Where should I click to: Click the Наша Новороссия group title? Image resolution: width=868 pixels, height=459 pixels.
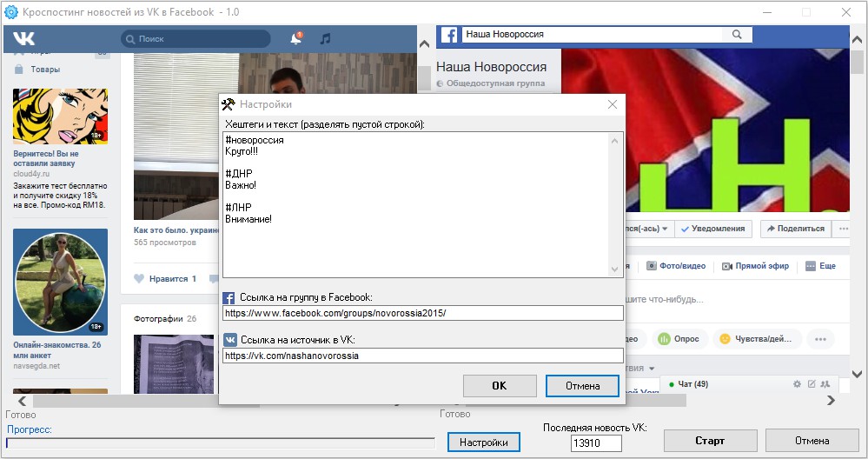point(491,67)
